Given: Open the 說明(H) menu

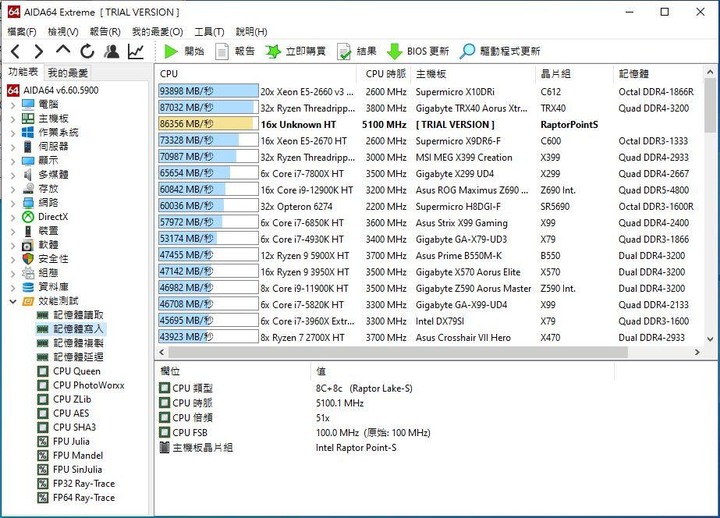Looking at the screenshot, I should tap(251, 32).
